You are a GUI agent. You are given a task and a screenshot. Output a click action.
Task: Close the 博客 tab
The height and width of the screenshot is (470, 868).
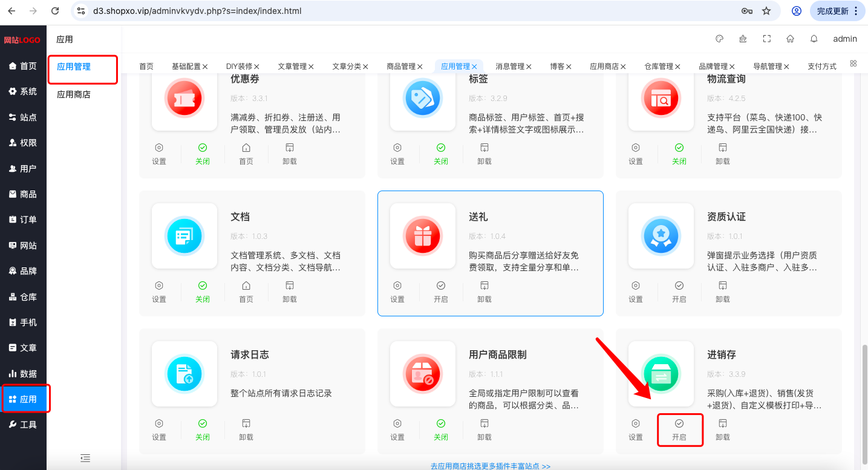(569, 67)
